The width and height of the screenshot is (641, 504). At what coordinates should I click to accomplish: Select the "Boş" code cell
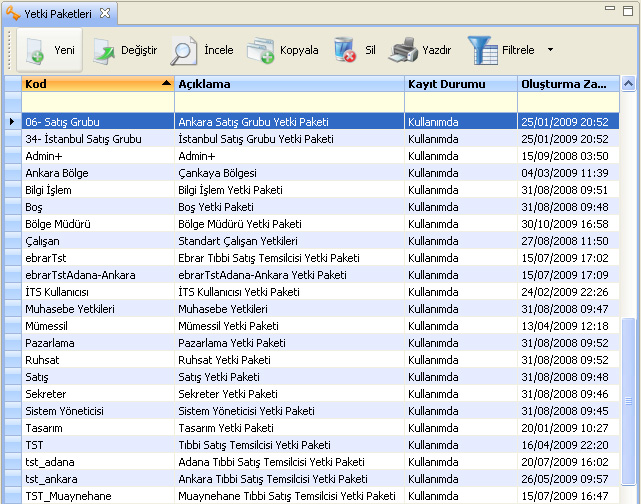click(x=98, y=207)
